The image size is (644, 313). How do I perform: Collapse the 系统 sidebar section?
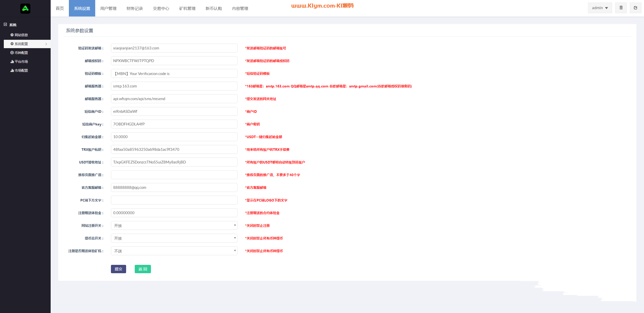[5, 25]
